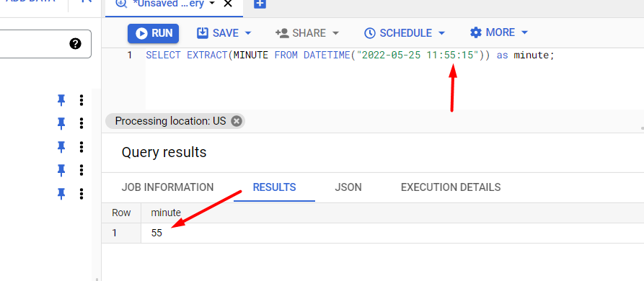Open the Unsaved query tab dropdown arrow
This screenshot has width=644, height=281.
click(x=212, y=4)
